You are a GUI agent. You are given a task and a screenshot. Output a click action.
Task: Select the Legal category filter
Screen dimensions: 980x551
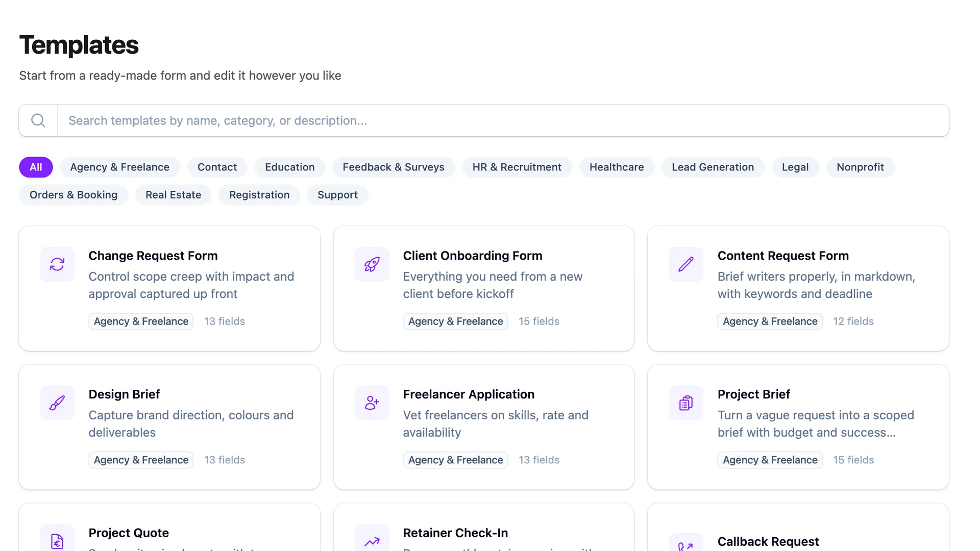coord(795,167)
